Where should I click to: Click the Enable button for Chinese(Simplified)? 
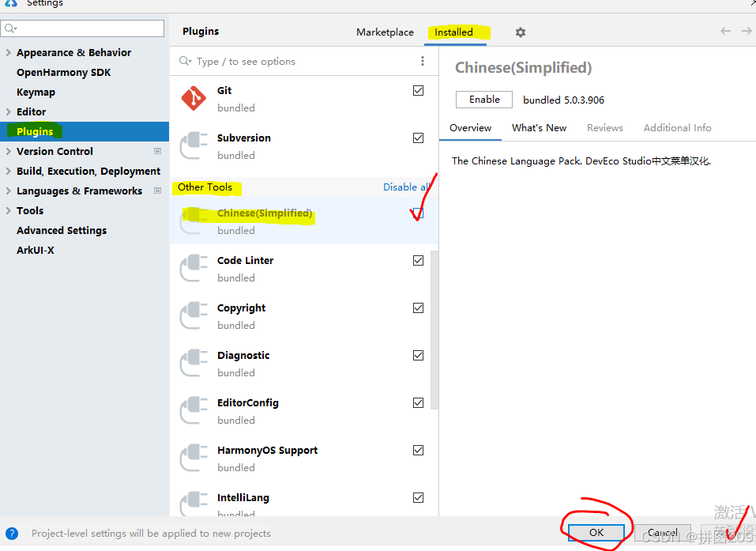pos(484,100)
